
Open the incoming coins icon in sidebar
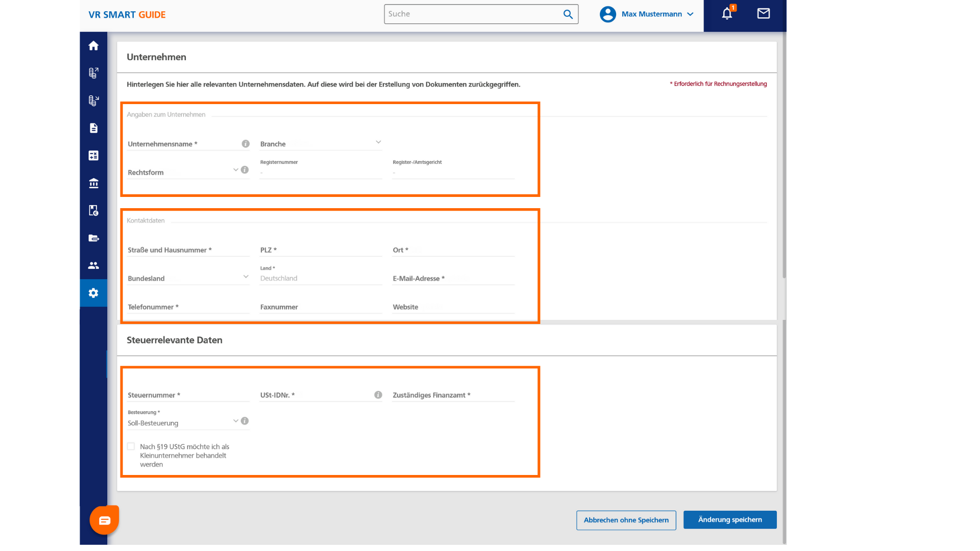tap(93, 101)
